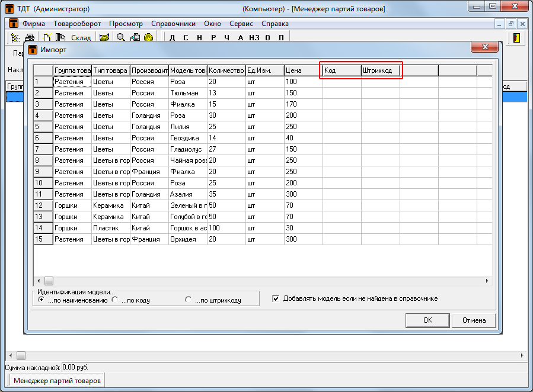The width and height of the screenshot is (533, 392).
Task: Open the Товарооборот menu
Action: [x=77, y=24]
